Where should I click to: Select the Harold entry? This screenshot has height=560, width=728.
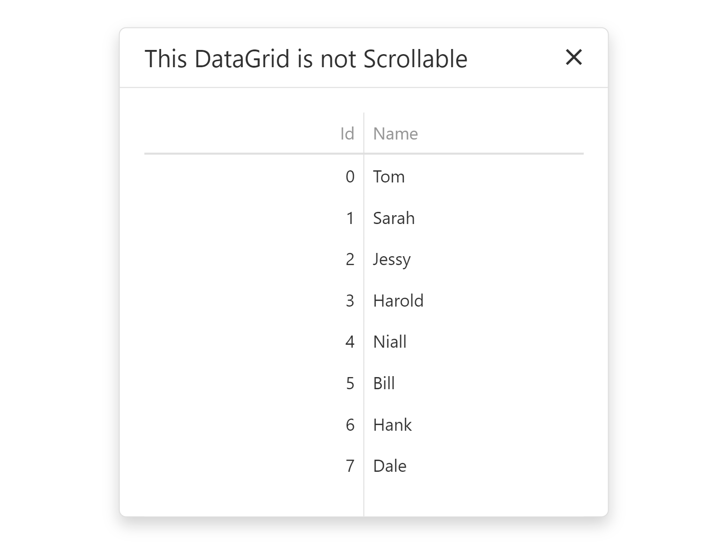click(398, 301)
